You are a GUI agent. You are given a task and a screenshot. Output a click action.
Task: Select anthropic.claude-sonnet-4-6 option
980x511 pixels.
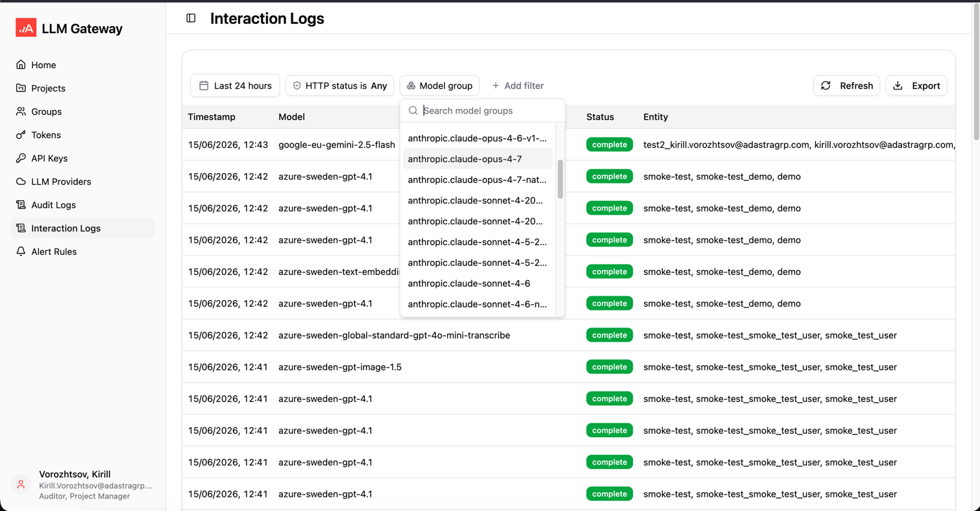point(478,283)
